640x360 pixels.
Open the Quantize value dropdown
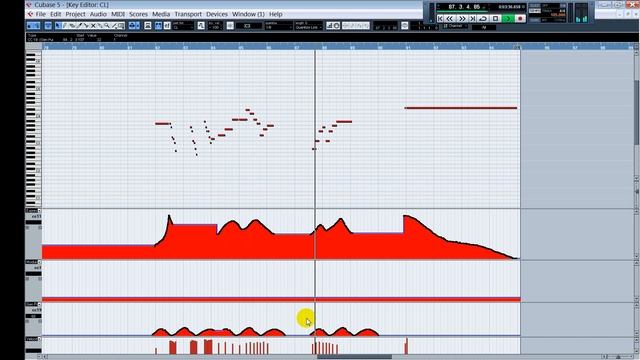tap(279, 26)
